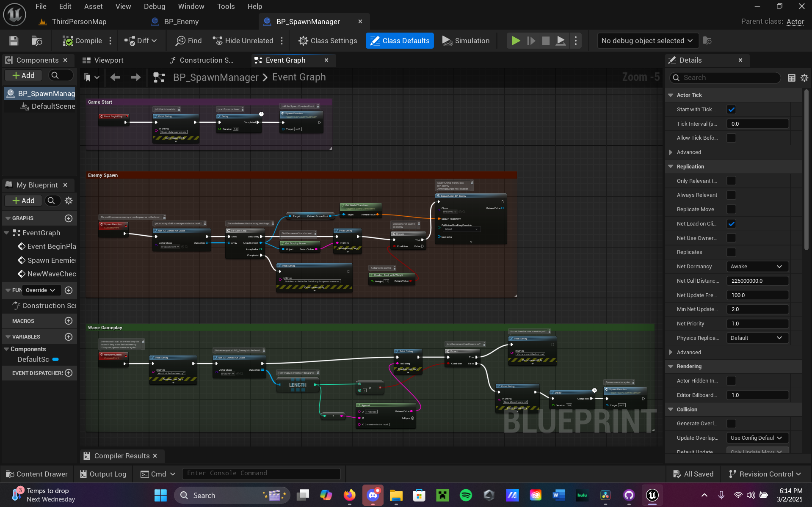Open the Tools menu
This screenshot has height=507, width=812.
(226, 6)
